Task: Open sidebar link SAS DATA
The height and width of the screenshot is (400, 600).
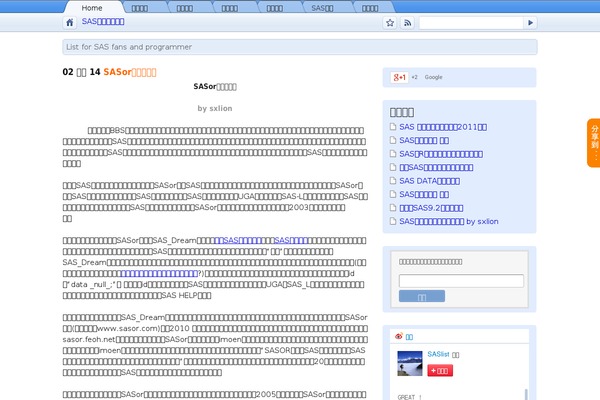Action: coord(429,181)
